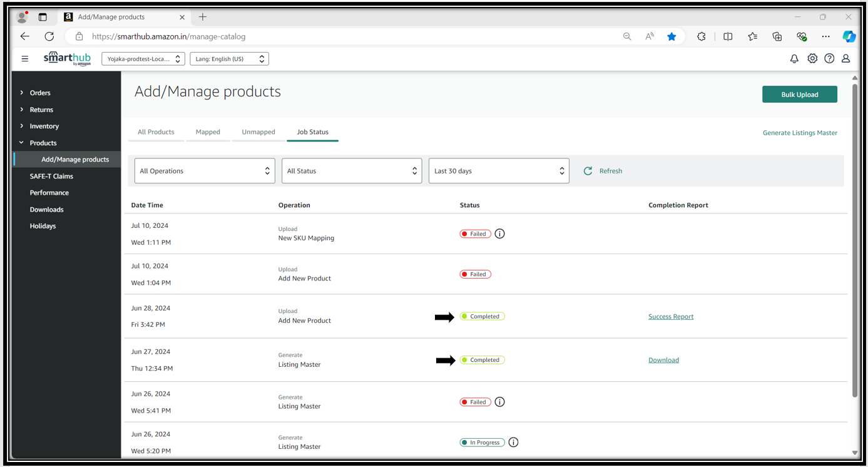Open the Lang: English (US) selector
The height and width of the screenshot is (467, 868).
[229, 59]
